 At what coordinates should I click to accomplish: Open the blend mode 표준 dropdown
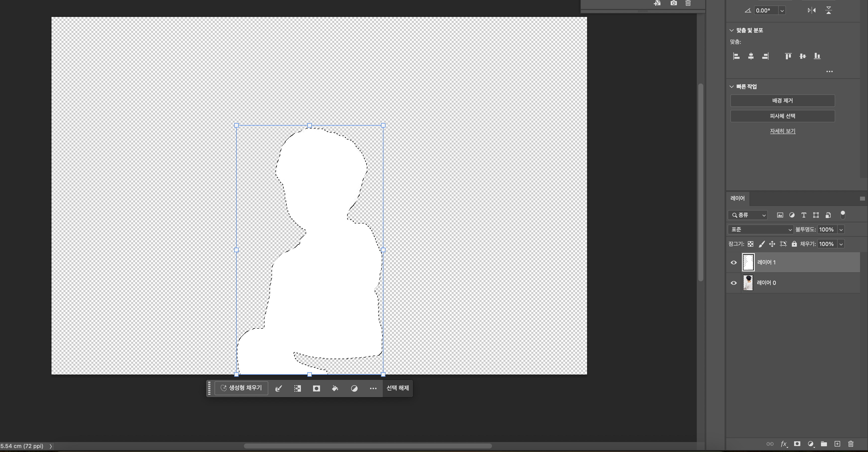760,230
